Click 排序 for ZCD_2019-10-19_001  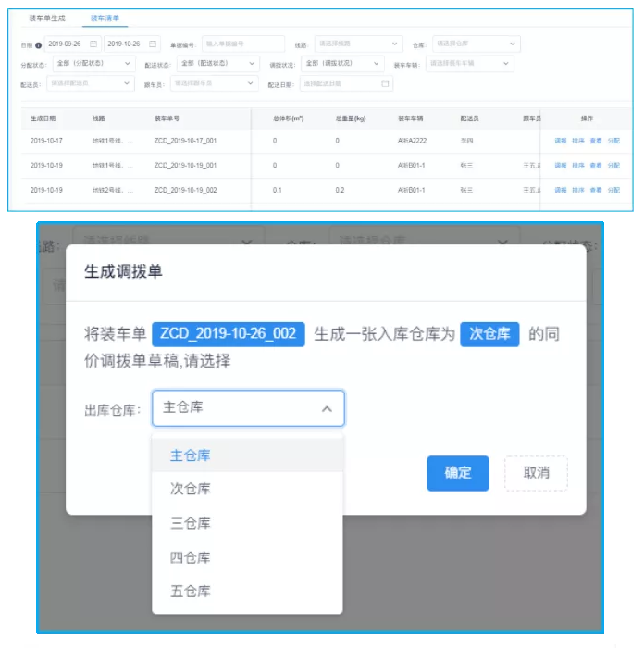pyautogui.click(x=578, y=166)
